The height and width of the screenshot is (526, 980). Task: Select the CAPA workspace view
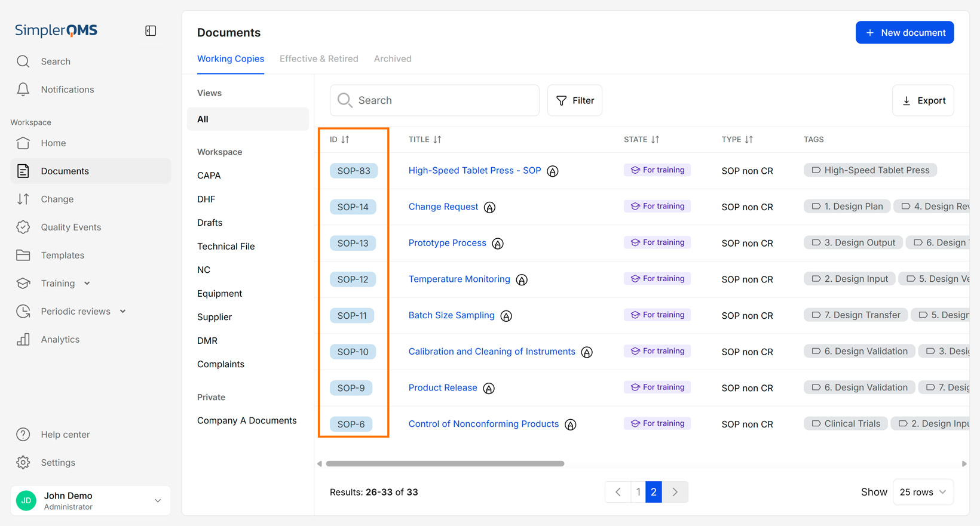209,176
